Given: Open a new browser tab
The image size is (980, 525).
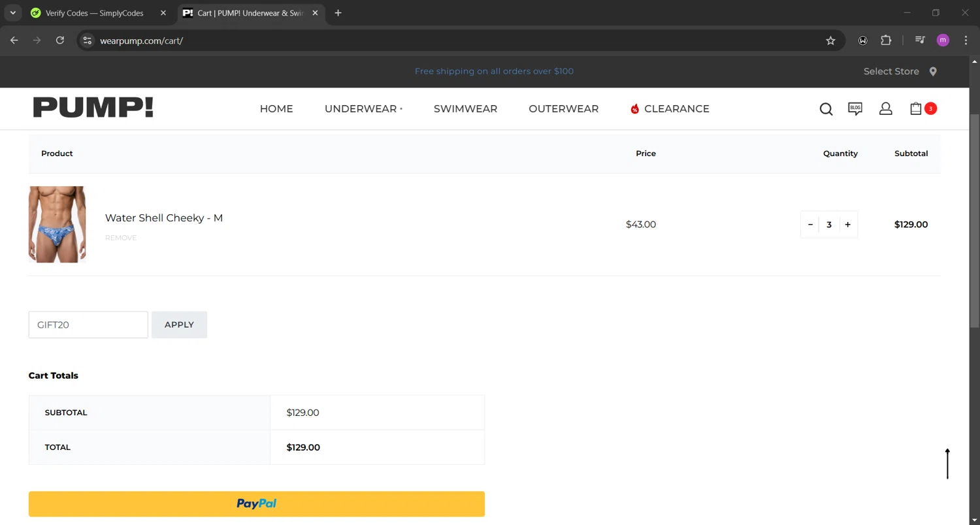Looking at the screenshot, I should tap(338, 13).
